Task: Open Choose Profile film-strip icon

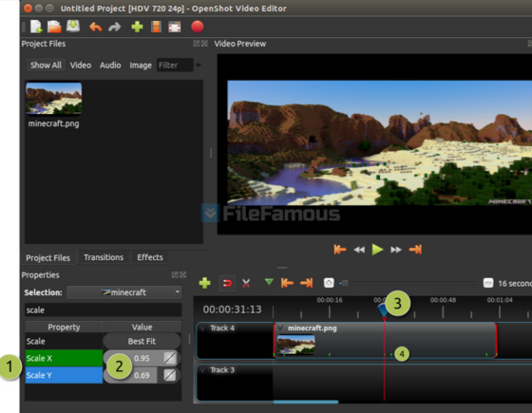Action: pyautogui.click(x=156, y=27)
